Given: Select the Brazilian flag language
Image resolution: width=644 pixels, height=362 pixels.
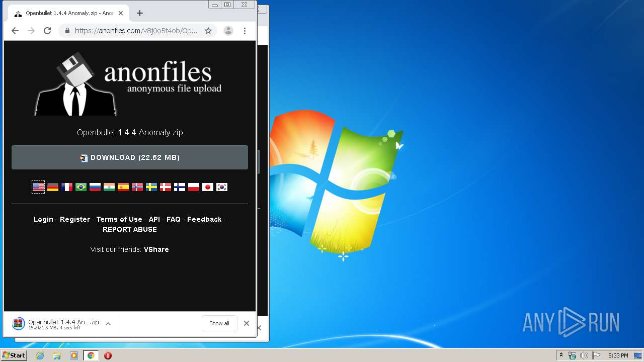Looking at the screenshot, I should click(81, 187).
